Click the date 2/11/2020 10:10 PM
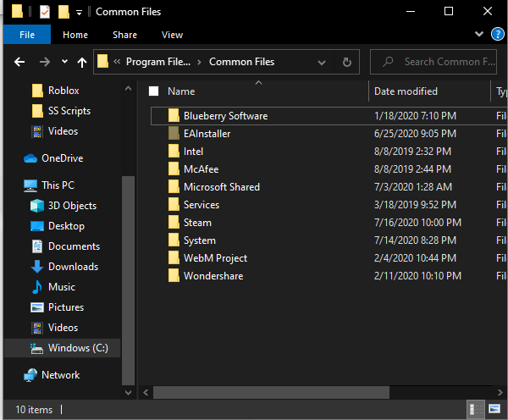The width and height of the screenshot is (508, 420). [x=417, y=276]
